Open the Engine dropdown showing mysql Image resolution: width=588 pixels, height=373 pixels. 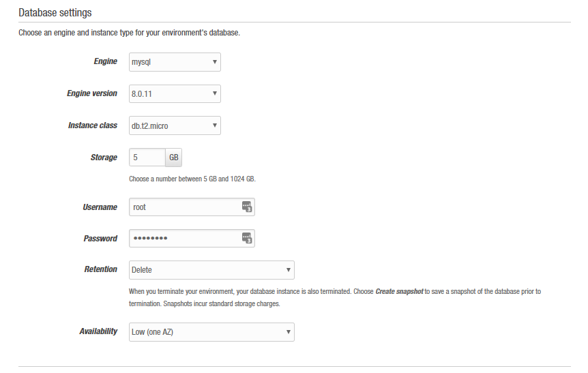tap(175, 62)
